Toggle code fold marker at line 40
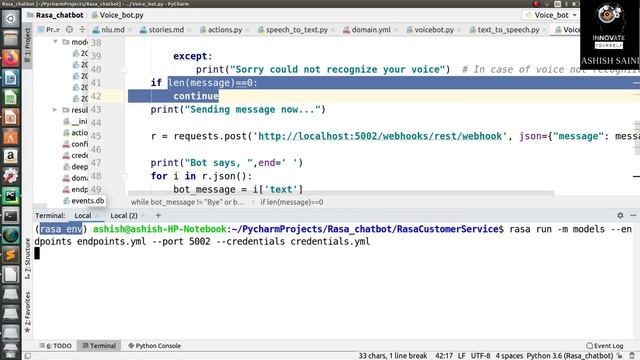The image size is (640, 360). (x=124, y=70)
